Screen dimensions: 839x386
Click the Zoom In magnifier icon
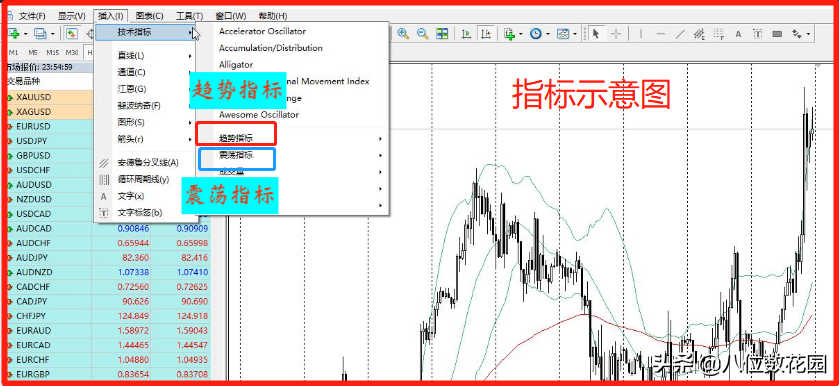pyautogui.click(x=403, y=34)
